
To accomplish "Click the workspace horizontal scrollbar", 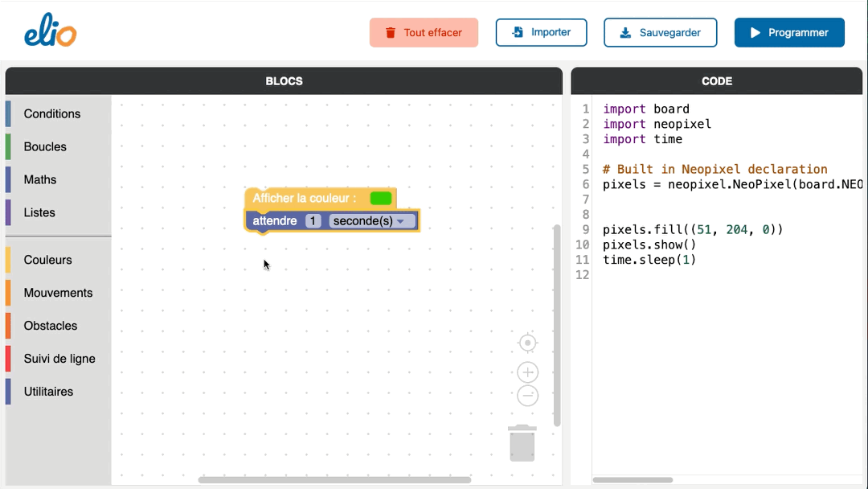I will 334,480.
